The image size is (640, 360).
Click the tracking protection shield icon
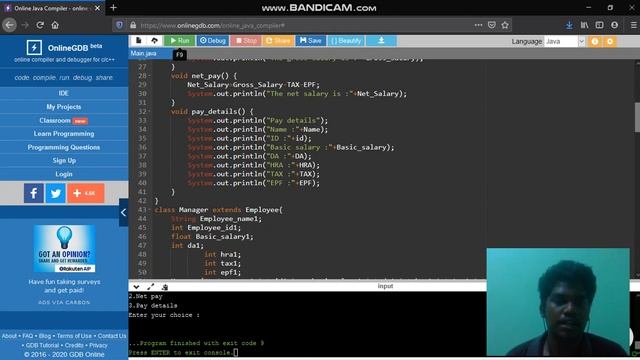120,25
